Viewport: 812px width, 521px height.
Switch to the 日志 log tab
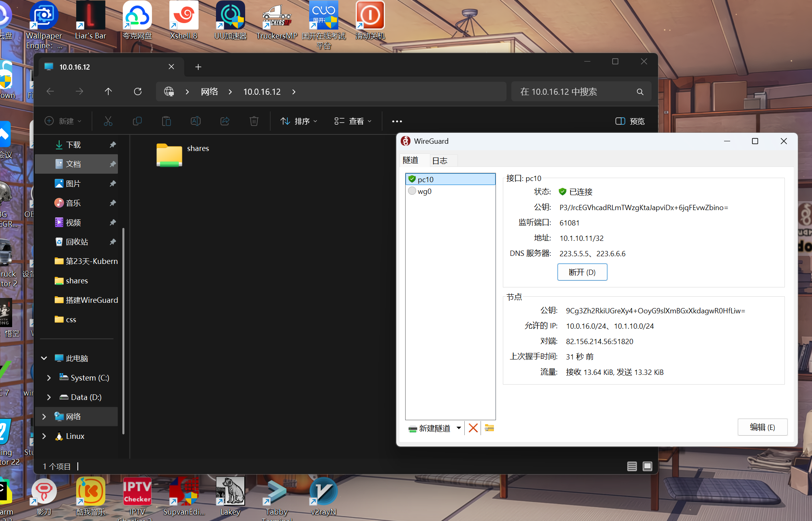[440, 161]
